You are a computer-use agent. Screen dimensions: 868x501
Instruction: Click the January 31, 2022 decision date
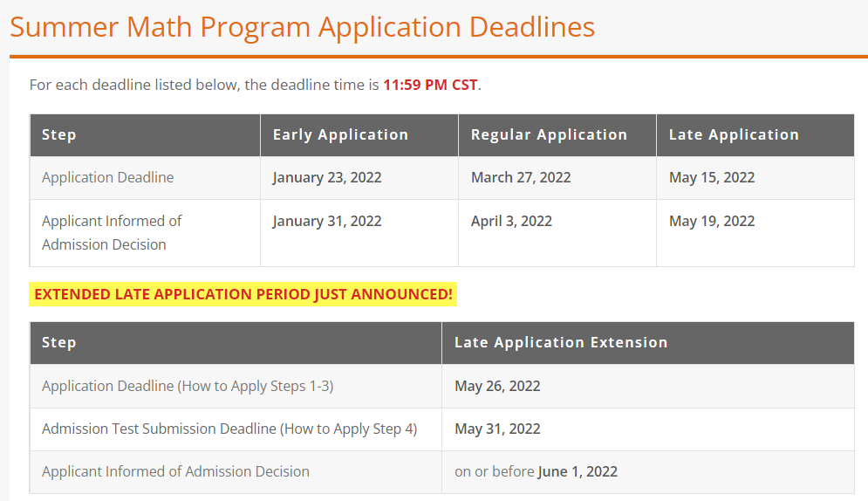coord(326,221)
